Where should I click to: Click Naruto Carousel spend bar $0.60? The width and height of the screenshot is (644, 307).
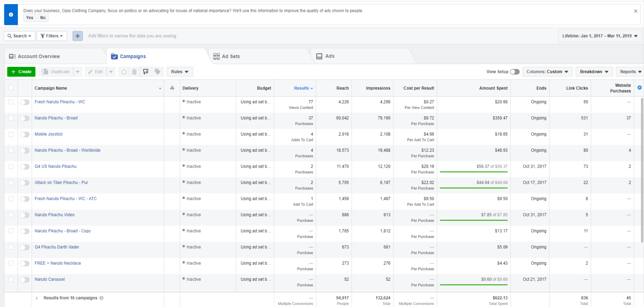[x=474, y=285]
